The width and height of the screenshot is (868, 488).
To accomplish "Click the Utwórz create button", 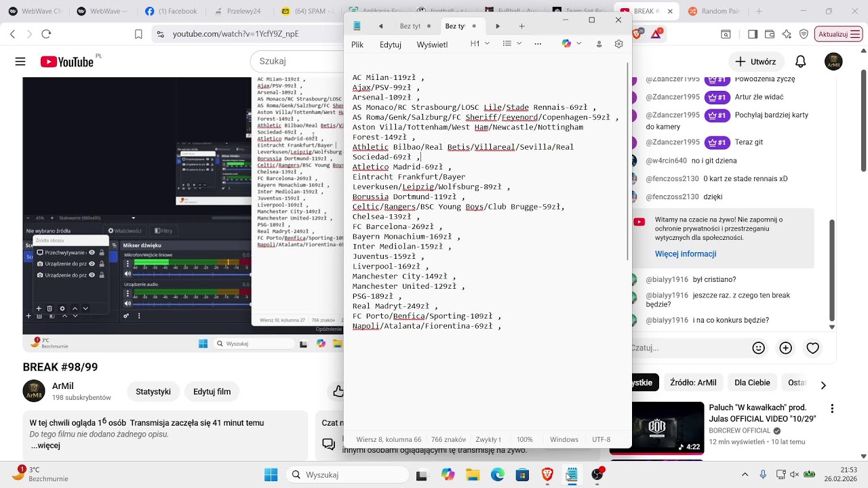I will coord(756,62).
